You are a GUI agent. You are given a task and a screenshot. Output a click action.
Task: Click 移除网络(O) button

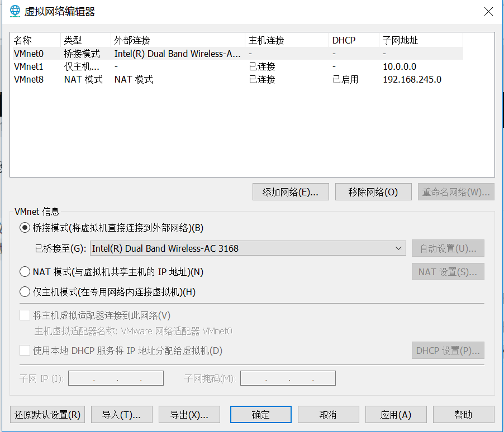(373, 192)
